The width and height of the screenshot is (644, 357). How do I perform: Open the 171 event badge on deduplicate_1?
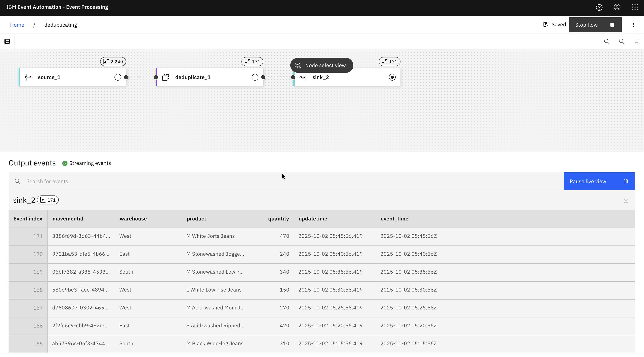point(252,61)
